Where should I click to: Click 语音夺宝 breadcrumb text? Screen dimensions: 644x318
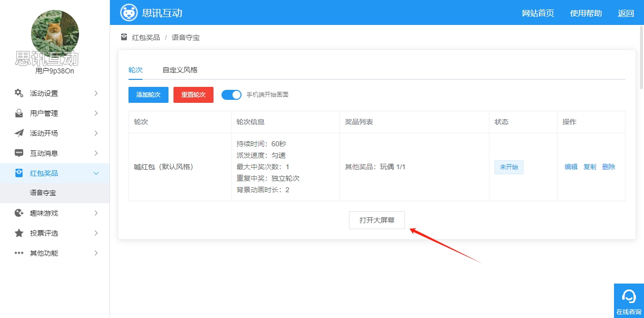[186, 37]
